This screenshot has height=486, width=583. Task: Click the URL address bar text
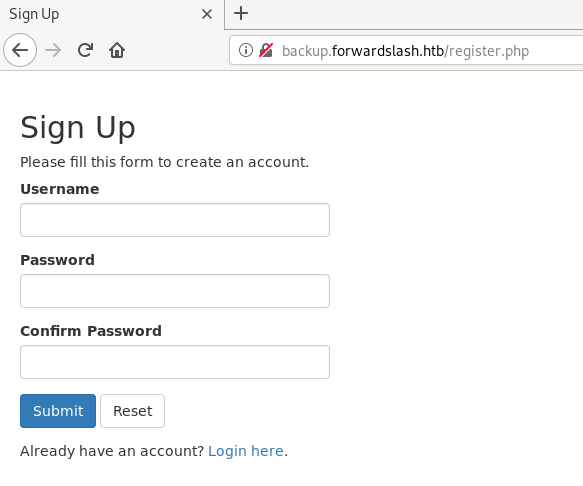[x=405, y=51]
